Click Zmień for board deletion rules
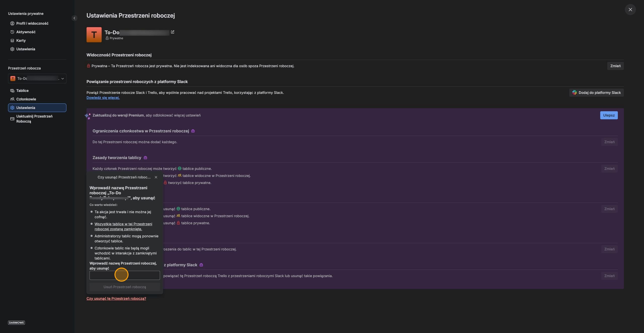 tap(609, 209)
